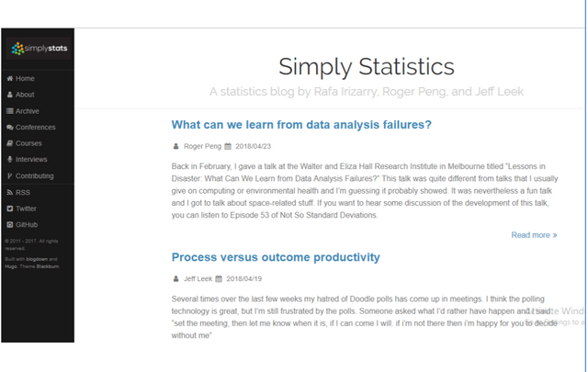Click the GitHub icon in sidebar
This screenshot has height=372, width=588.
pos(9,224)
